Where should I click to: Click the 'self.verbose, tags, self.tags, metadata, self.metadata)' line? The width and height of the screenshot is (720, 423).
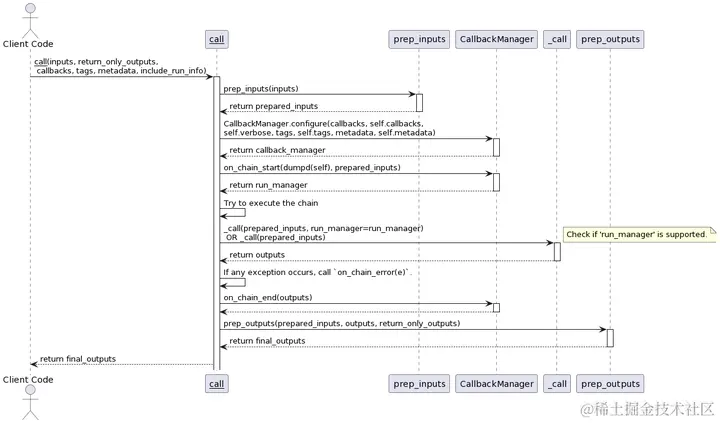click(x=329, y=133)
